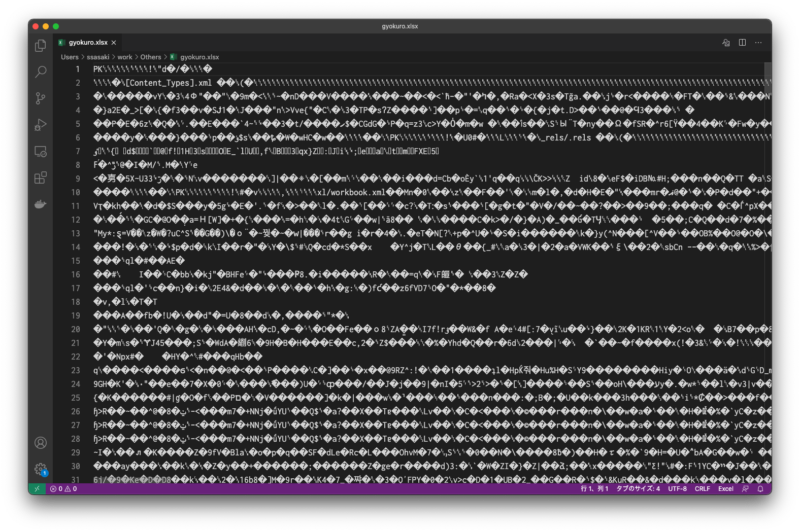
Task: Open the Accounts icon in activity bar
Action: point(41,443)
